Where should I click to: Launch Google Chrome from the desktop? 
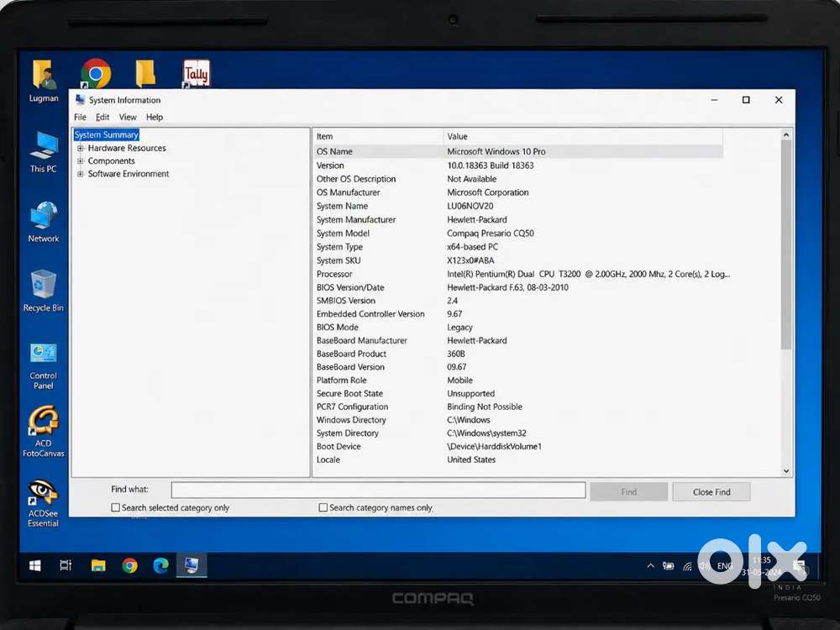[96, 73]
